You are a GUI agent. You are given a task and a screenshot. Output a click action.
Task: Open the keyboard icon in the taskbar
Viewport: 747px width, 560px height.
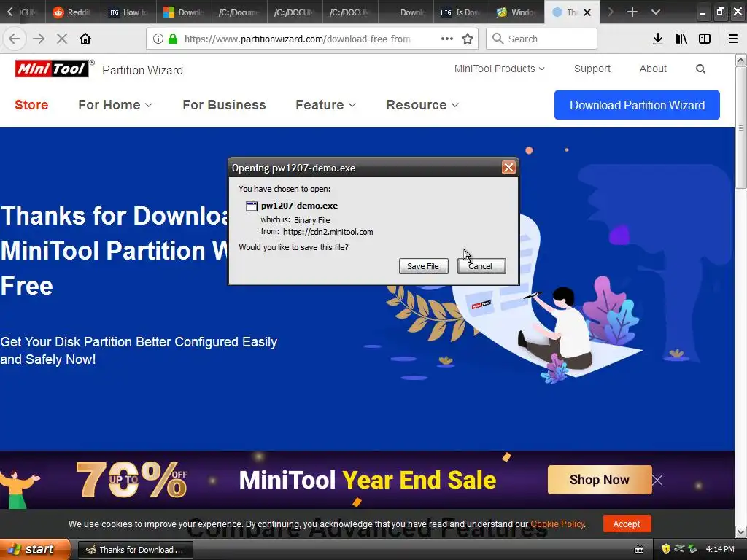pos(639,550)
